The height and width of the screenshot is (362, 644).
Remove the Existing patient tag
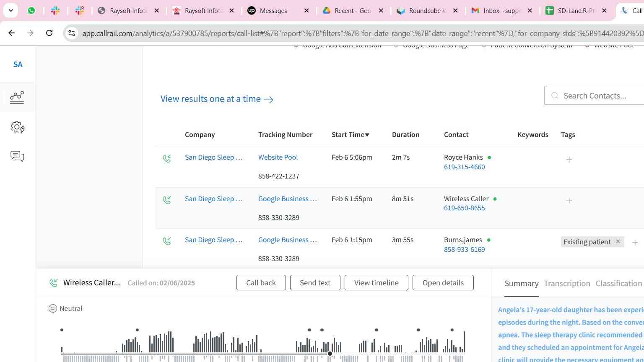tap(618, 242)
